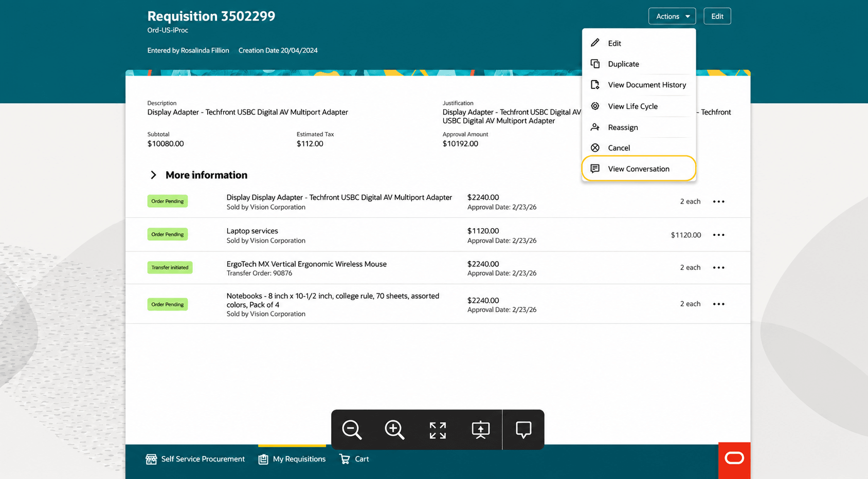Toggle fullscreen with the expand arrows icon
Image resolution: width=868 pixels, height=479 pixels.
[438, 430]
